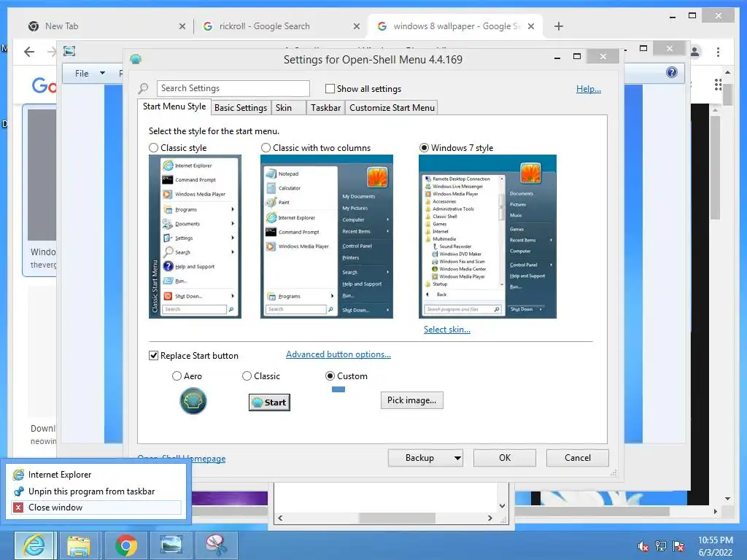The height and width of the screenshot is (560, 747).
Task: Choose the Classic start button radio
Action: (247, 376)
